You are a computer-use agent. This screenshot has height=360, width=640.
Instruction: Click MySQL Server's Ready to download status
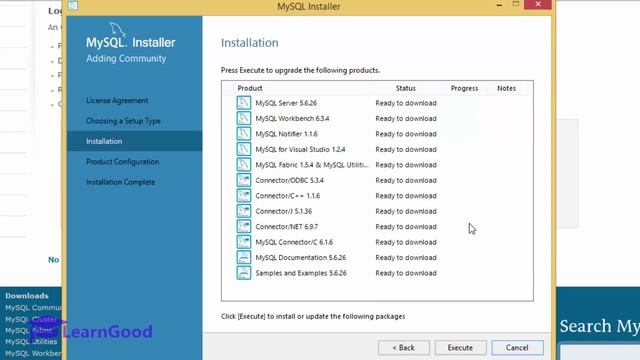[x=406, y=103]
